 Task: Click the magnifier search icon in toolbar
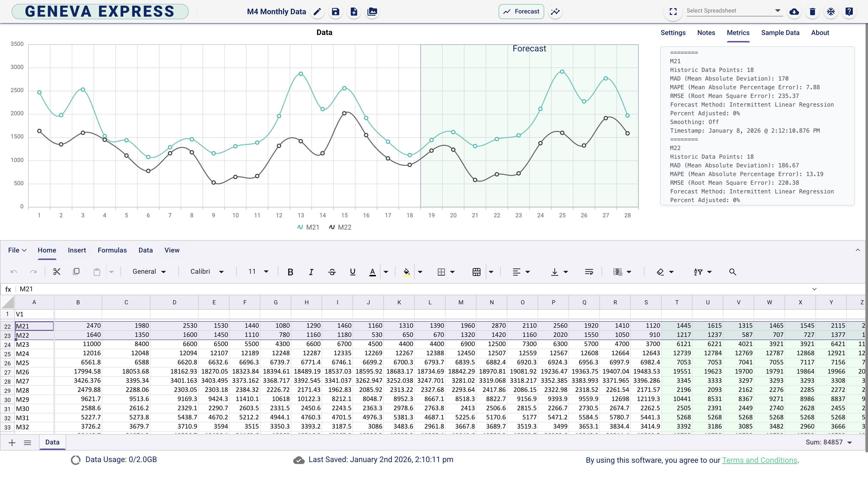pyautogui.click(x=732, y=272)
